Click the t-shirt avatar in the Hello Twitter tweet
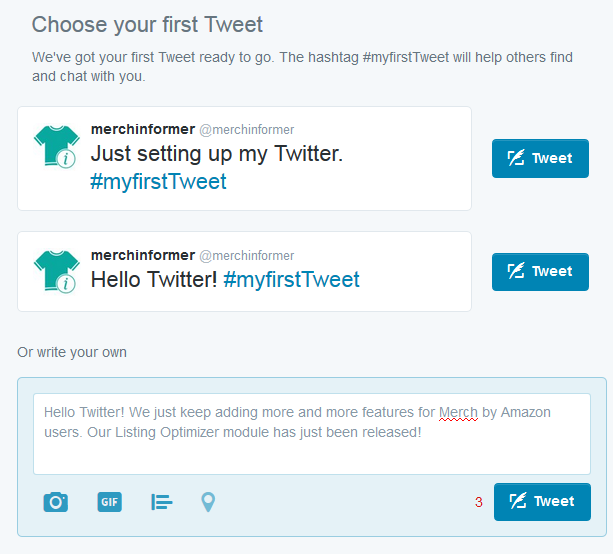The height and width of the screenshot is (554, 613). tap(57, 272)
